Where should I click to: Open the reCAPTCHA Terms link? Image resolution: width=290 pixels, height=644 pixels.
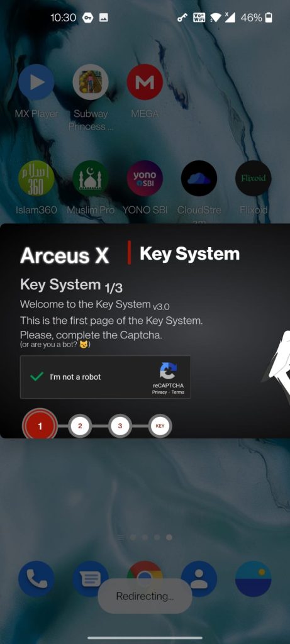click(178, 392)
